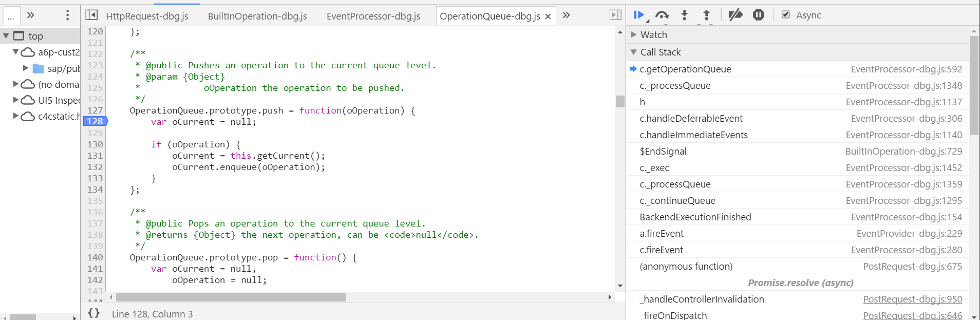The width and height of the screenshot is (980, 320).
Task: Step out of current function
Action: pyautogui.click(x=706, y=15)
